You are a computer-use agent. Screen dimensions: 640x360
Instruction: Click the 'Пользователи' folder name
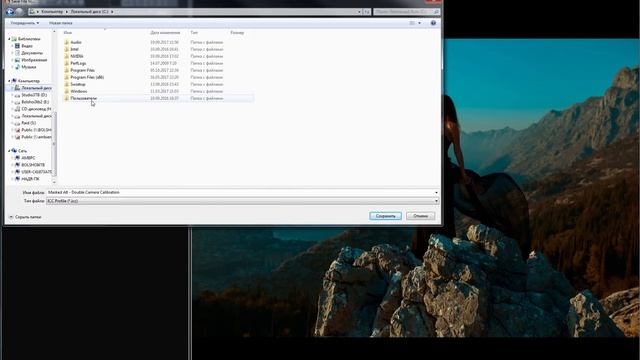coord(84,98)
